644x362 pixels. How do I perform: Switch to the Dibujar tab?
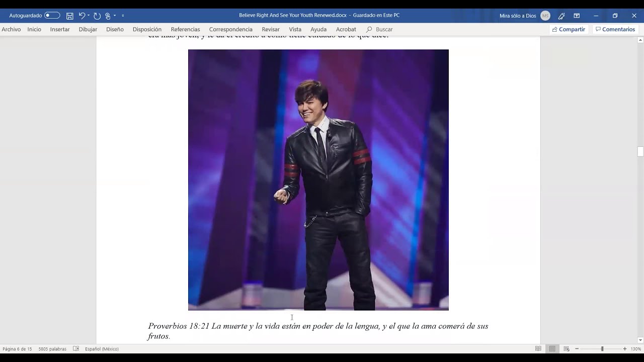coord(88,29)
